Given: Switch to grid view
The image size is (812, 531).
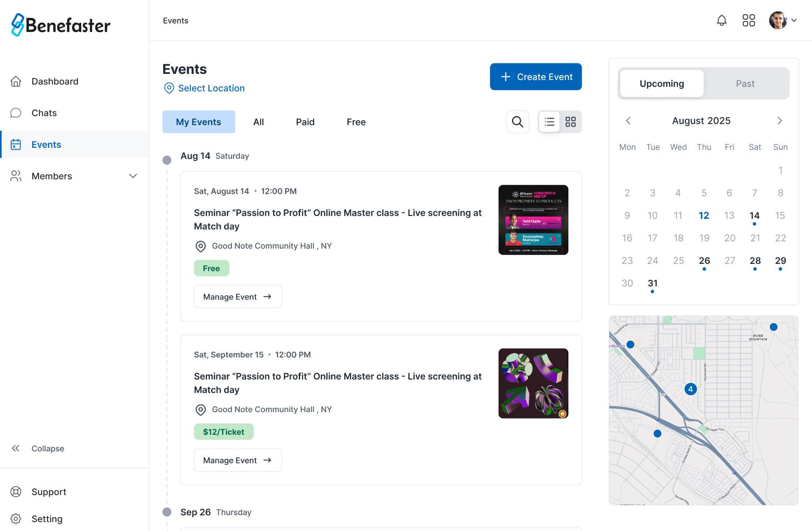Looking at the screenshot, I should pyautogui.click(x=570, y=122).
